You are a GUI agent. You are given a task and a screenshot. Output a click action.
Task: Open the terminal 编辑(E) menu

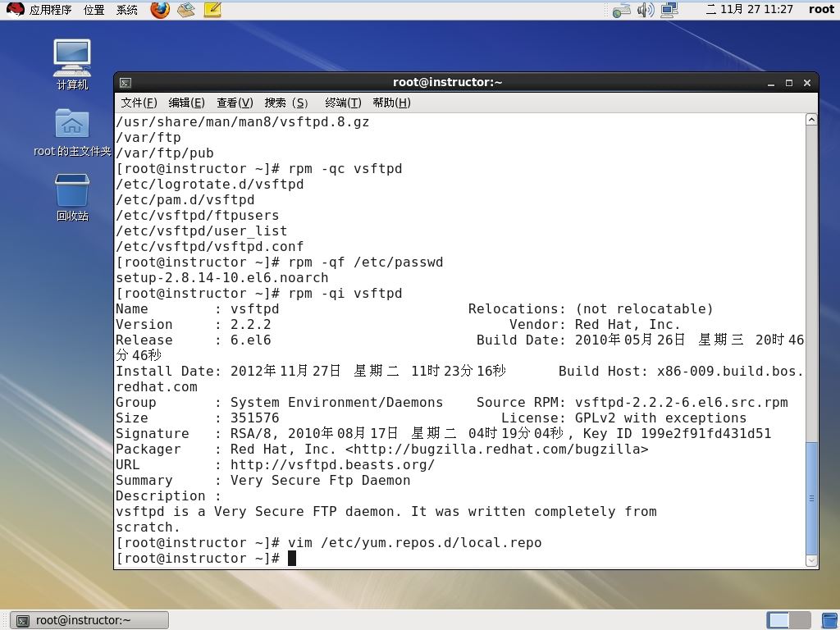coord(186,103)
